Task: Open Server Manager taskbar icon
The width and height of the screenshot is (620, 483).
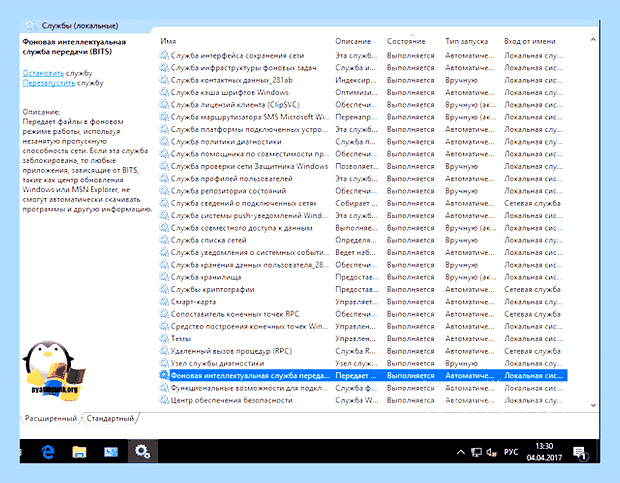Action: (111, 451)
